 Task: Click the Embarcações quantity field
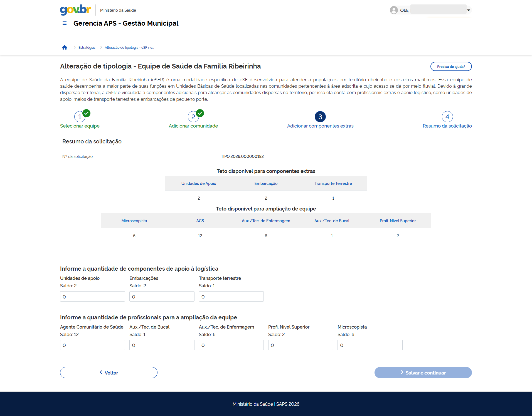pos(162,297)
